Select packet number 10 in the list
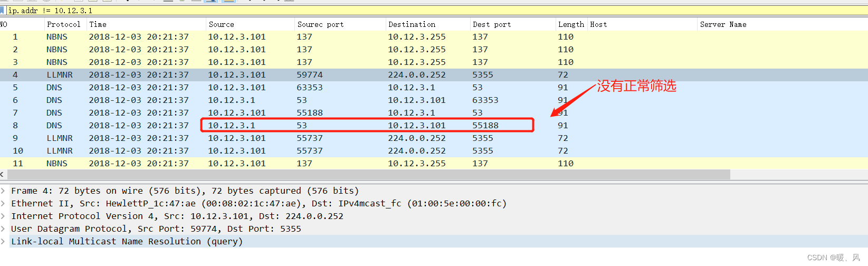 point(434,151)
